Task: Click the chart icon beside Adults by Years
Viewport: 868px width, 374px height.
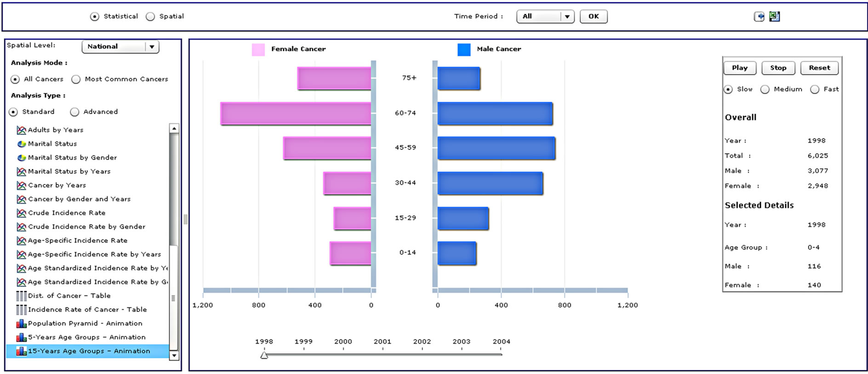Action: pyautogui.click(x=21, y=130)
